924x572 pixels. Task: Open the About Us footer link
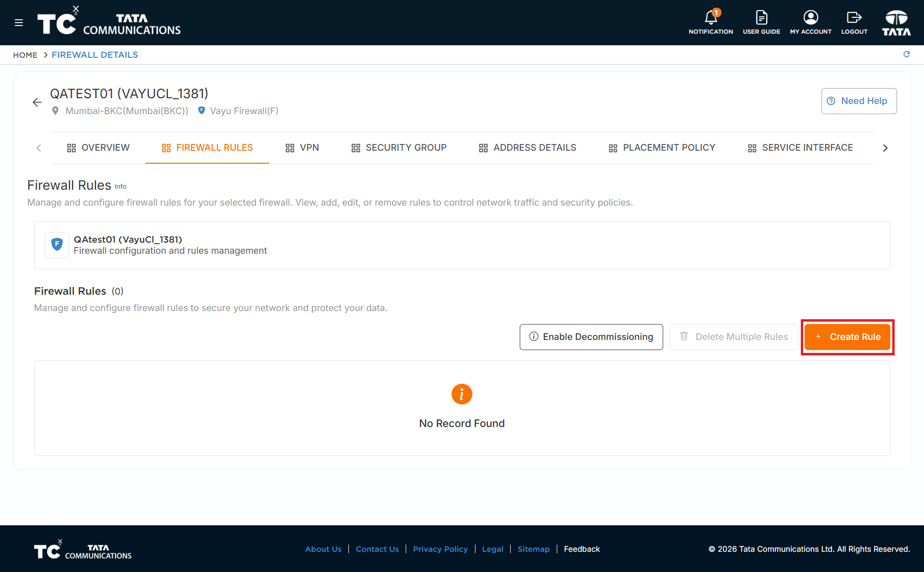click(323, 549)
